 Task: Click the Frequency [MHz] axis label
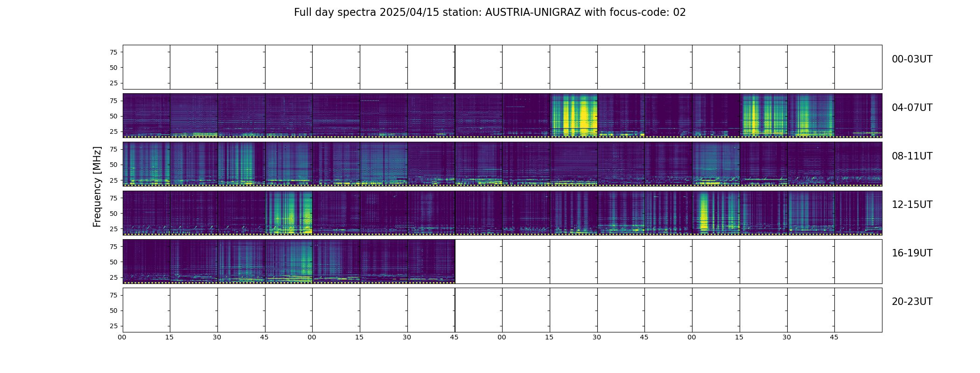tap(97, 187)
